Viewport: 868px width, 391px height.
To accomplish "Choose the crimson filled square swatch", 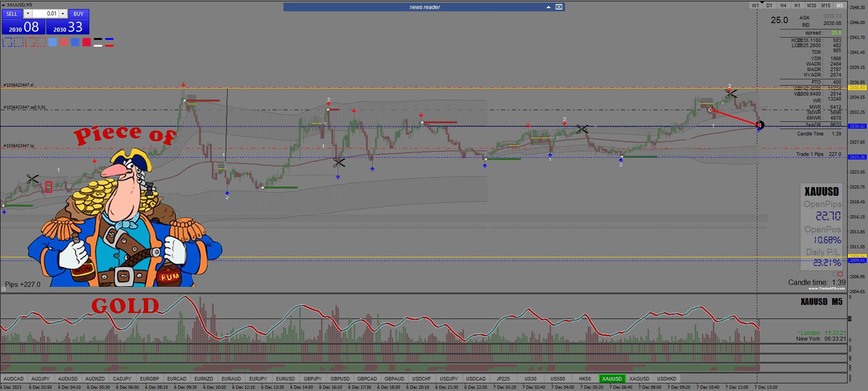I will click(87, 43).
